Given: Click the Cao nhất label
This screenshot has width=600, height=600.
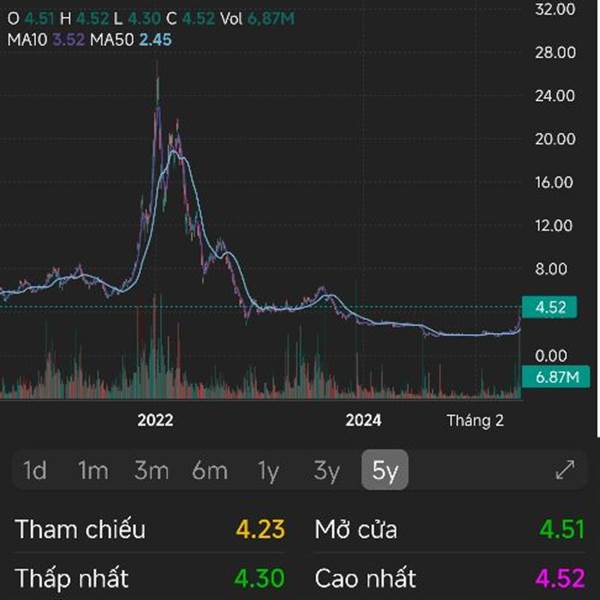Looking at the screenshot, I should pos(365,578).
